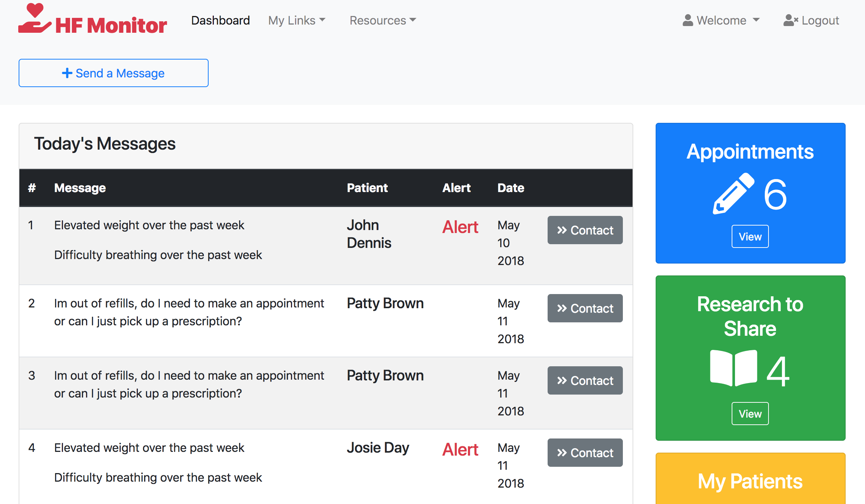This screenshot has height=504, width=865.
Task: Click the Logout nav link
Action: click(820, 20)
